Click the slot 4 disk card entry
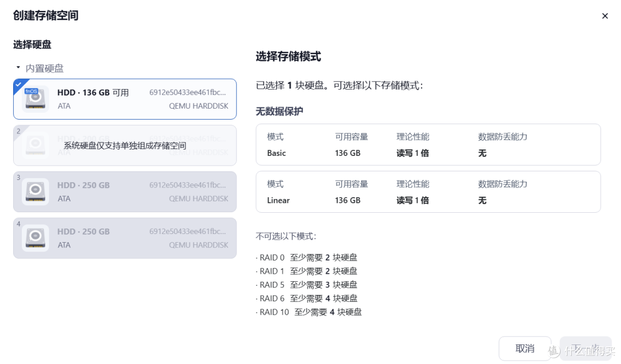 pyautogui.click(x=124, y=238)
